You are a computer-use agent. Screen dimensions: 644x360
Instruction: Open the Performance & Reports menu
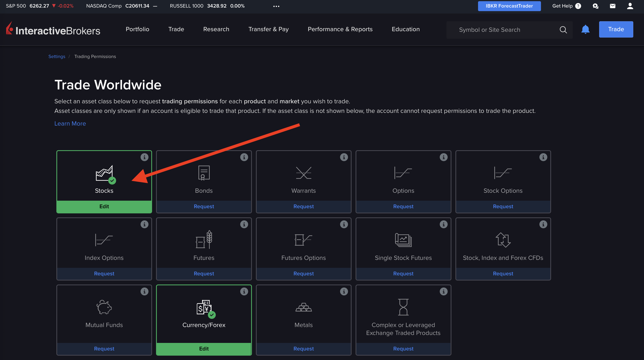[x=340, y=29]
